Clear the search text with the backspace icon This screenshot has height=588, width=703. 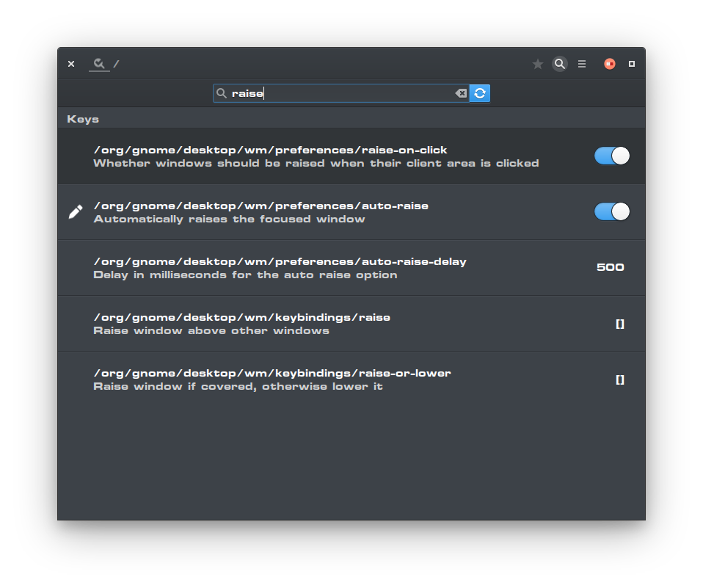pyautogui.click(x=461, y=93)
